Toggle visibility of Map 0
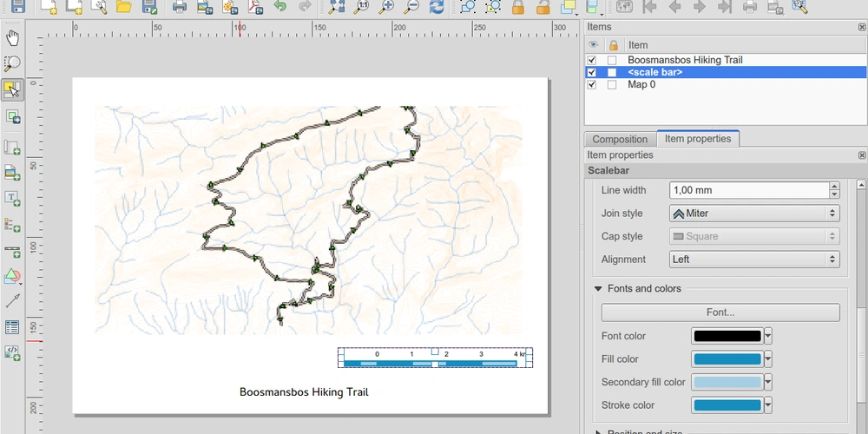Viewport: 868px width, 434px height. coord(592,85)
